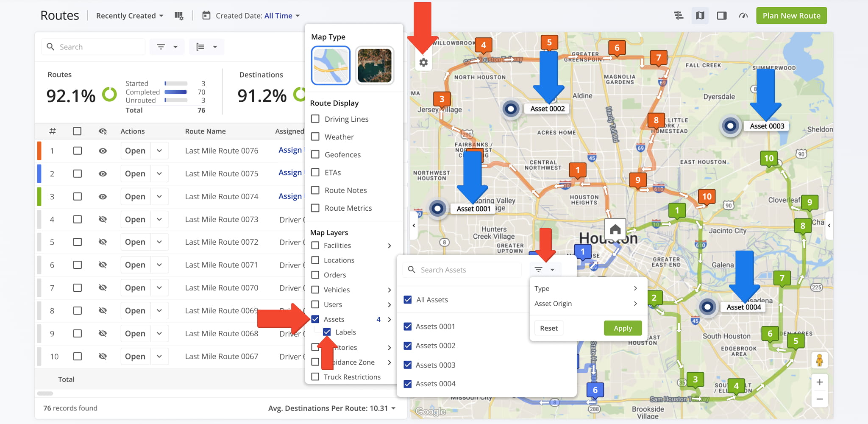The image size is (868, 424).
Task: Reset the asset filter
Action: coord(549,328)
